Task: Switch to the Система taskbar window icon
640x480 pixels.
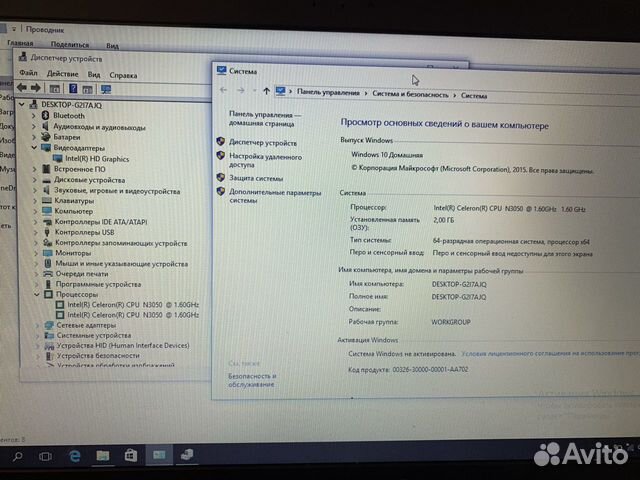Action: point(159,455)
